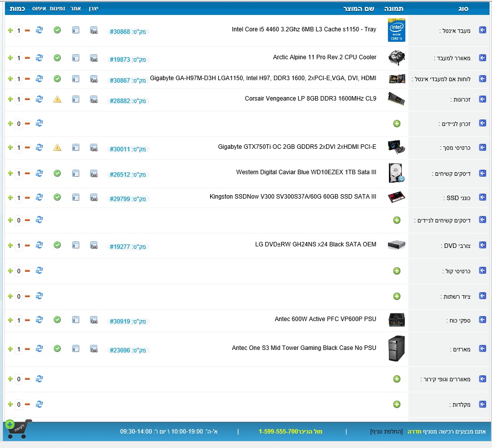Viewport: 492px width, 448px height.
Task: Reset the Kingston SSDNow V300 row
Action: (x=39, y=198)
